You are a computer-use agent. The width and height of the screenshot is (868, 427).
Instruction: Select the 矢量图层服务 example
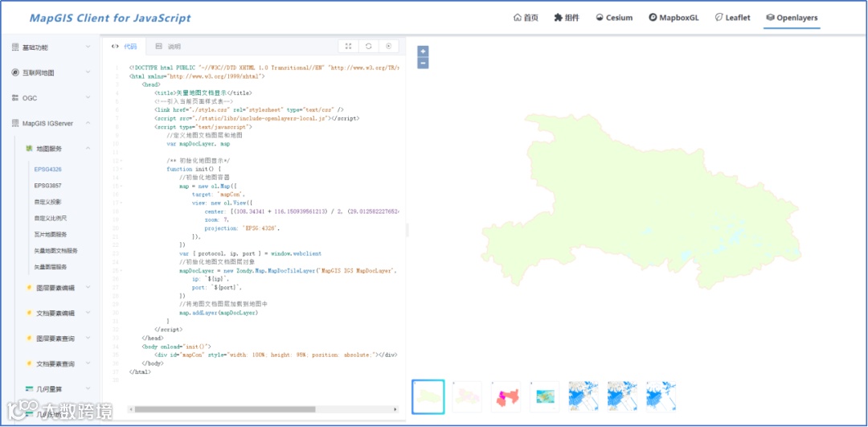pos(51,267)
